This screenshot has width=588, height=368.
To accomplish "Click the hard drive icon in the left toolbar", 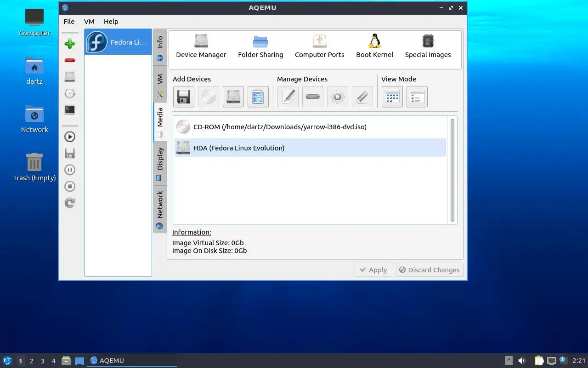I will (x=70, y=77).
